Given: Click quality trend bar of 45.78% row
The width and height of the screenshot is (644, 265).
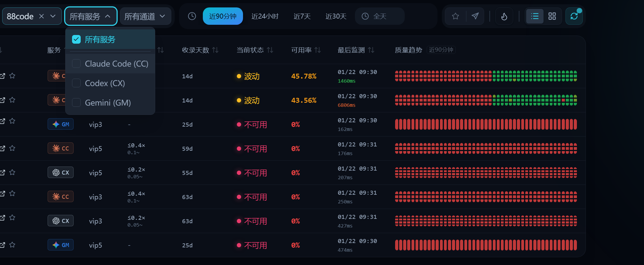Looking at the screenshot, I should tap(486, 76).
